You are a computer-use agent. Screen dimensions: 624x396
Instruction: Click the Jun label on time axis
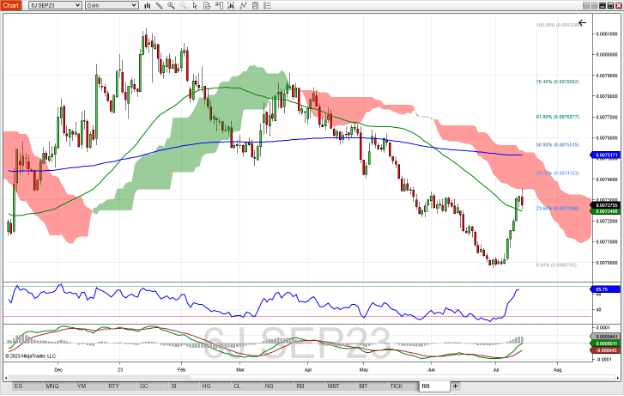(431, 370)
